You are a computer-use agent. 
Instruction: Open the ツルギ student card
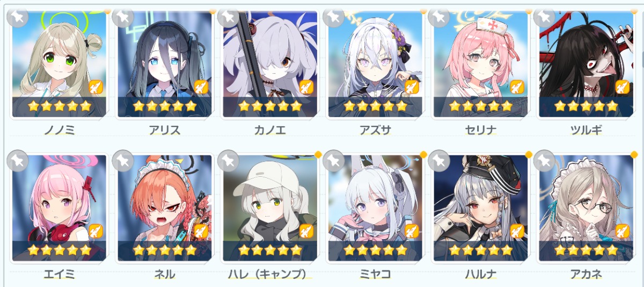click(586, 64)
